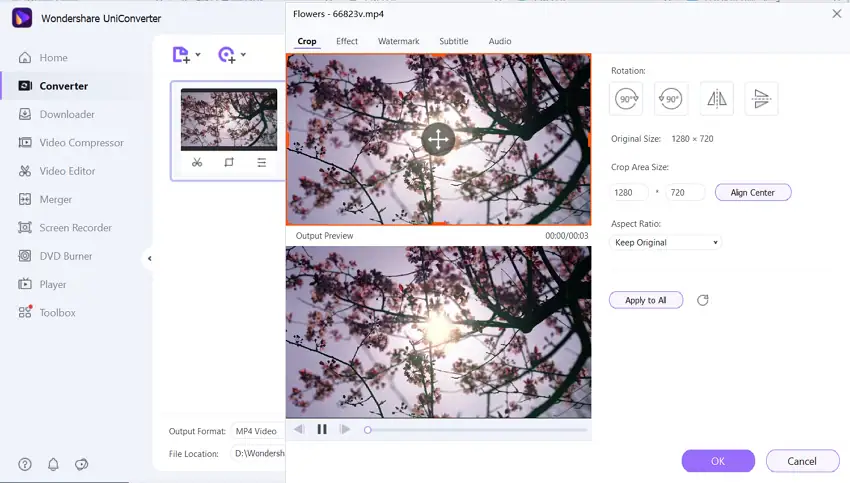Viewport: 850px width, 483px height.
Task: Confirm with the OK button
Action: [x=718, y=461]
